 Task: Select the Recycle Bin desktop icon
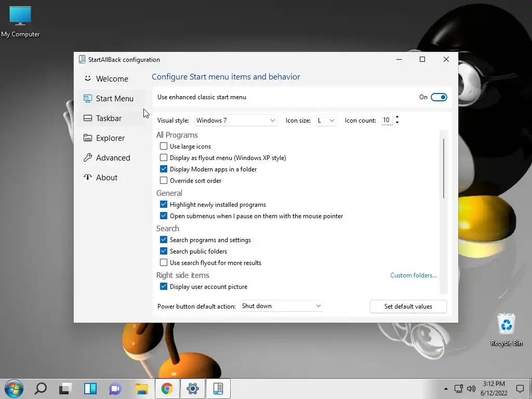(506, 329)
